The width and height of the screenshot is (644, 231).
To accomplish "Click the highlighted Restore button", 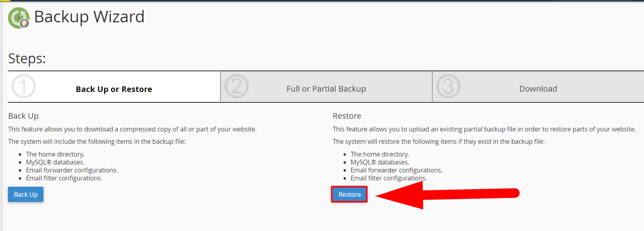I will [349, 194].
